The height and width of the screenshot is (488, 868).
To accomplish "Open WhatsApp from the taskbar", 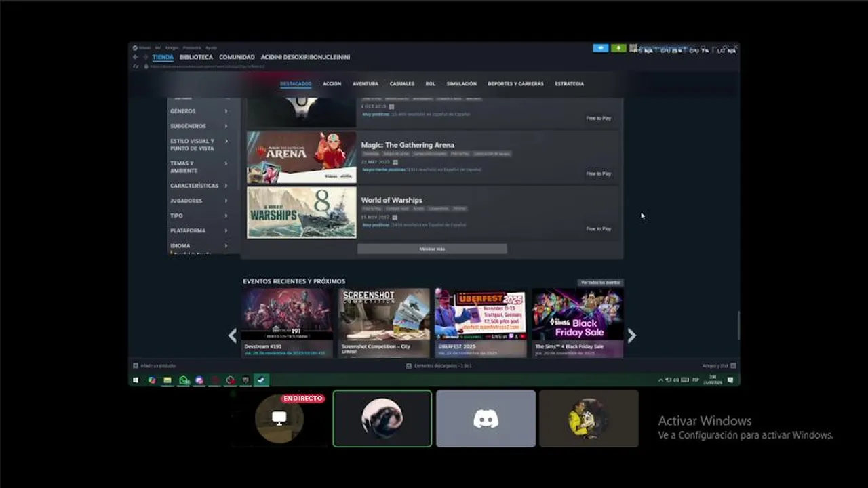I will pyautogui.click(x=184, y=380).
